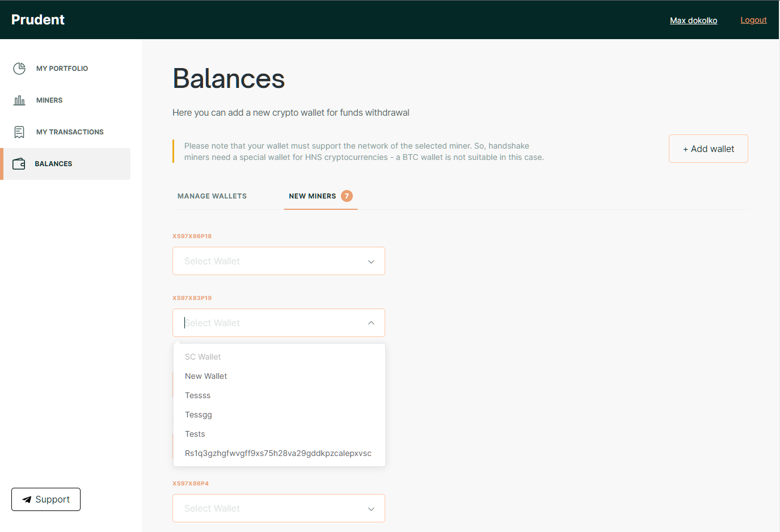Viewport: 780px width, 532px height.
Task: Expand the XS97X86P18 wallet dropdown chevron
Action: pos(371,261)
